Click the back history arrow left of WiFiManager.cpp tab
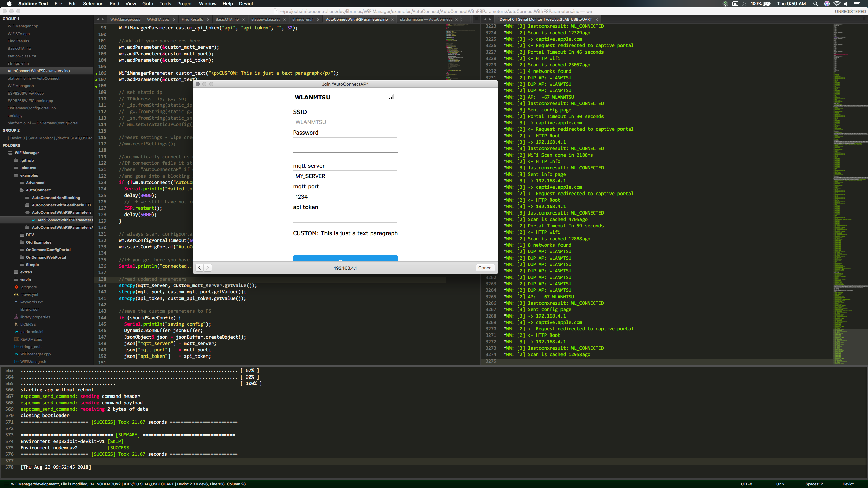The width and height of the screenshot is (868, 488). tap(98, 19)
